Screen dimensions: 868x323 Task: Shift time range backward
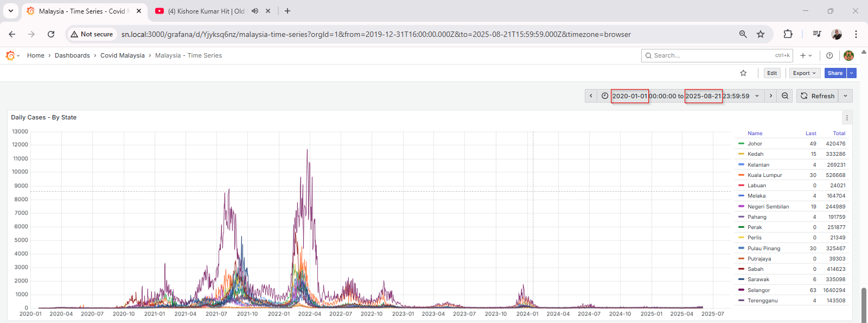[591, 96]
